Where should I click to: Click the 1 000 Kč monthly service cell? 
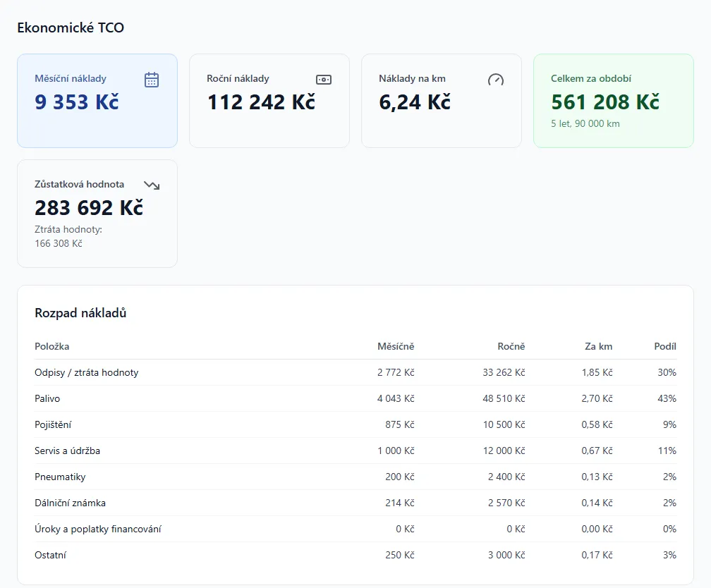click(x=396, y=451)
